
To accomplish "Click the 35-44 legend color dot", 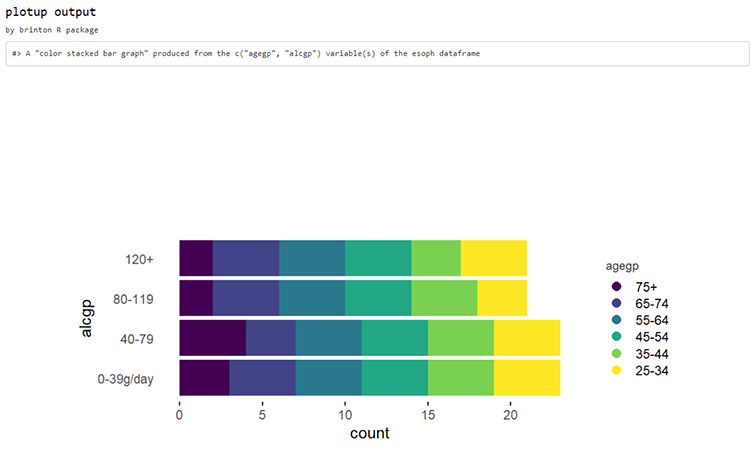I will [x=616, y=354].
